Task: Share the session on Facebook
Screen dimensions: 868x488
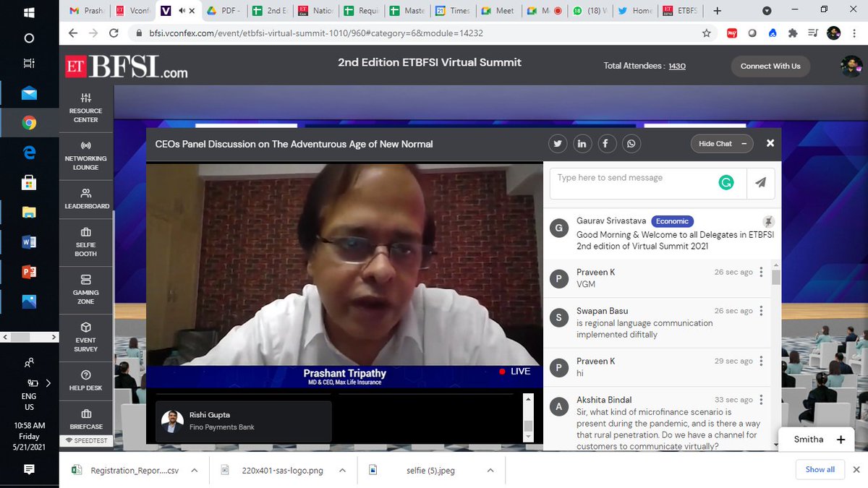Action: pyautogui.click(x=606, y=144)
